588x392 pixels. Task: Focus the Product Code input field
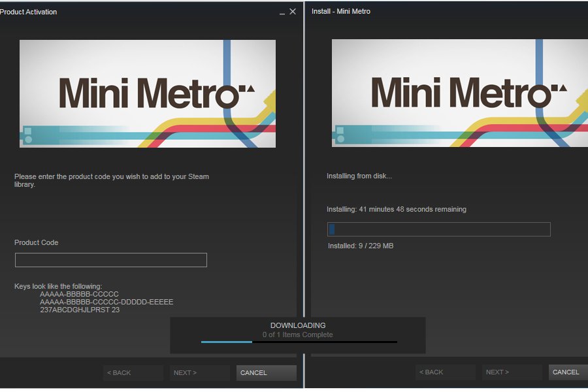[x=110, y=260]
